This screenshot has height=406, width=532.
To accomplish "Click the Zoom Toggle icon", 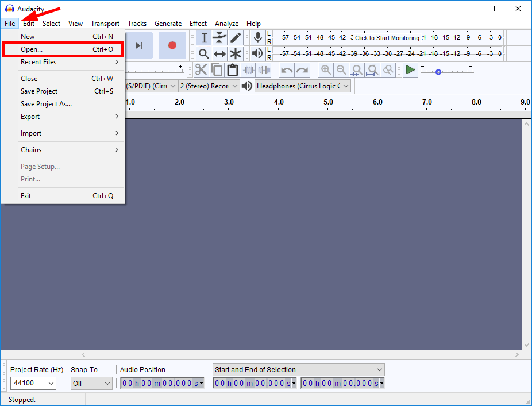I will pyautogui.click(x=388, y=70).
